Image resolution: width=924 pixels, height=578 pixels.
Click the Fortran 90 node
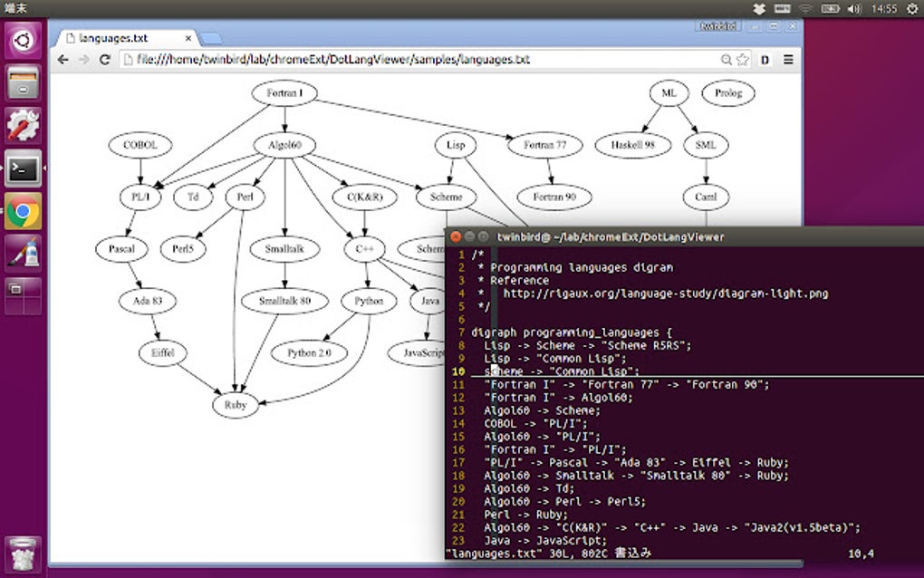coord(553,197)
